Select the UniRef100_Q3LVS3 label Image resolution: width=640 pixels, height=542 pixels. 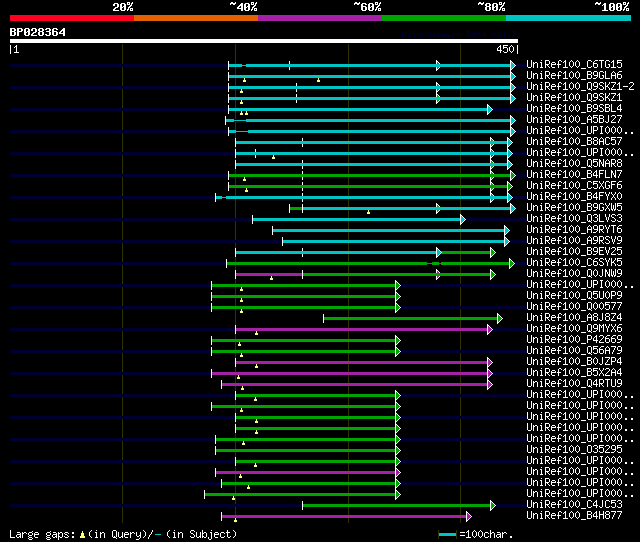coord(574,219)
